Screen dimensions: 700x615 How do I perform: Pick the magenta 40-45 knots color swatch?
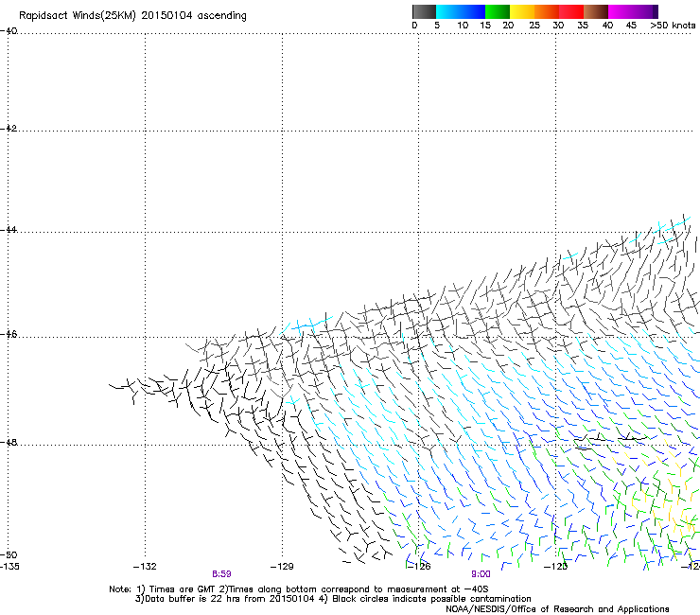coord(621,11)
